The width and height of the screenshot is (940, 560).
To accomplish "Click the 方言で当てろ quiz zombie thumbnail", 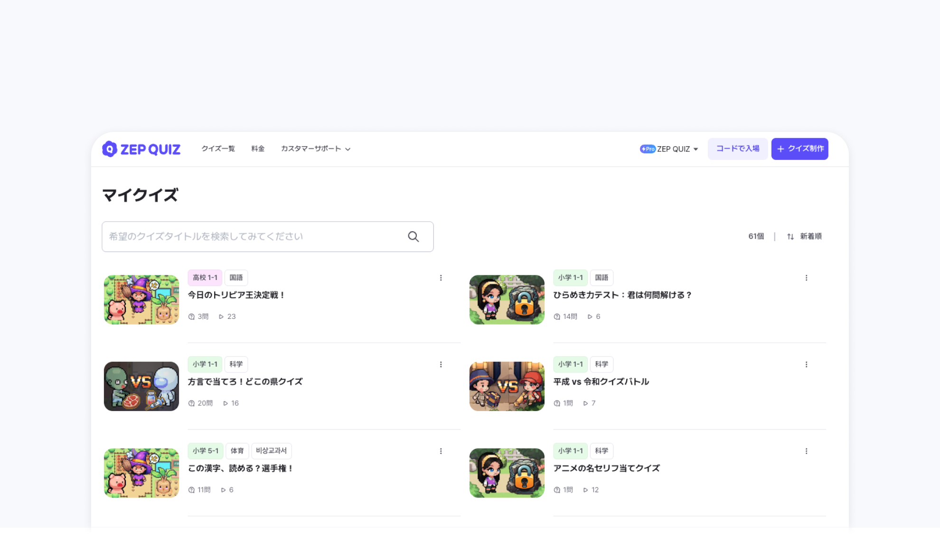I will click(141, 386).
